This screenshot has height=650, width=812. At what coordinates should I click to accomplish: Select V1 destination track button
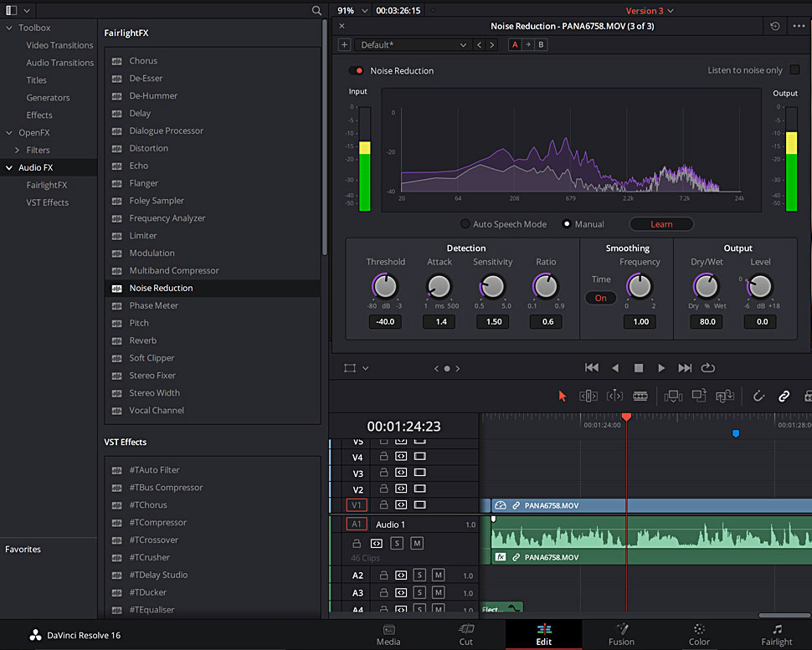tap(357, 504)
